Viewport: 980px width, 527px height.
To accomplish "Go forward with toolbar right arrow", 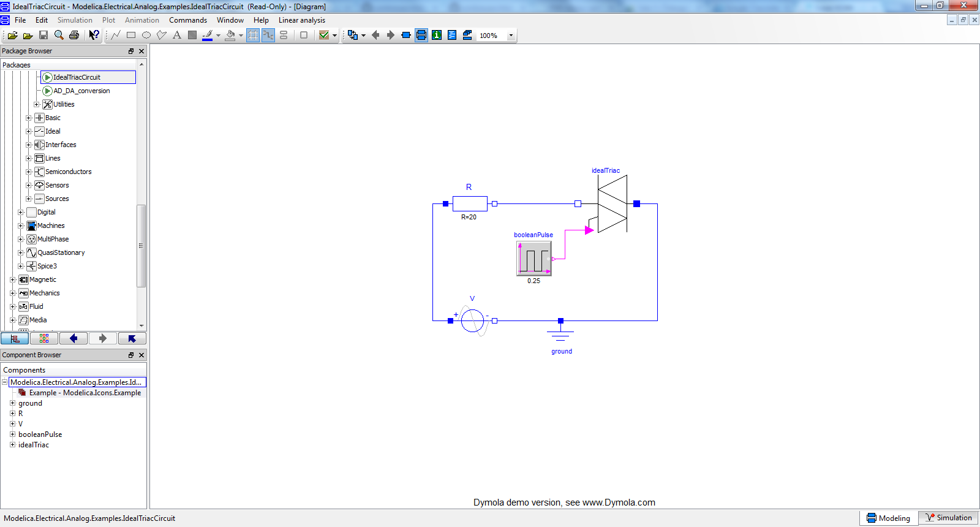I will (x=391, y=35).
